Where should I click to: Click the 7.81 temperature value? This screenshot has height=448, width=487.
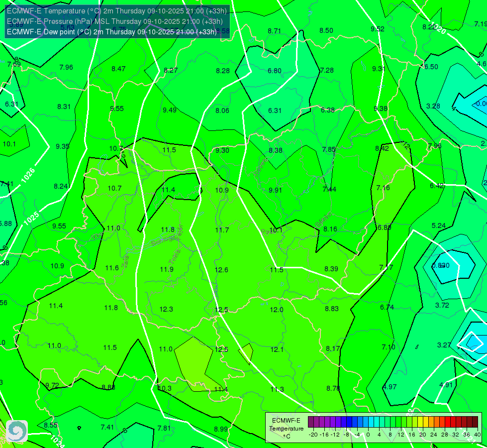164,428
